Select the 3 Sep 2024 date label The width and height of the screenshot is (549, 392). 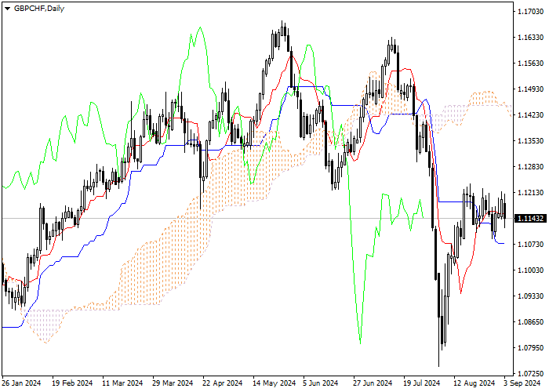[522, 383]
